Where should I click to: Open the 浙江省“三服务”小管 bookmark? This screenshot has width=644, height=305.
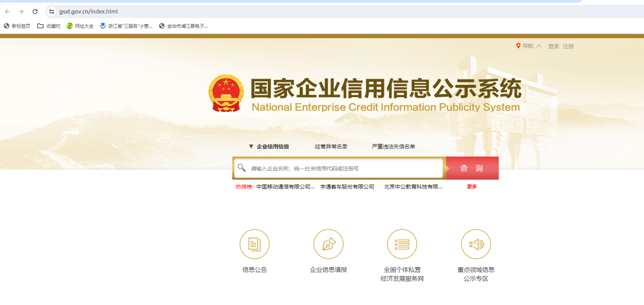click(126, 26)
